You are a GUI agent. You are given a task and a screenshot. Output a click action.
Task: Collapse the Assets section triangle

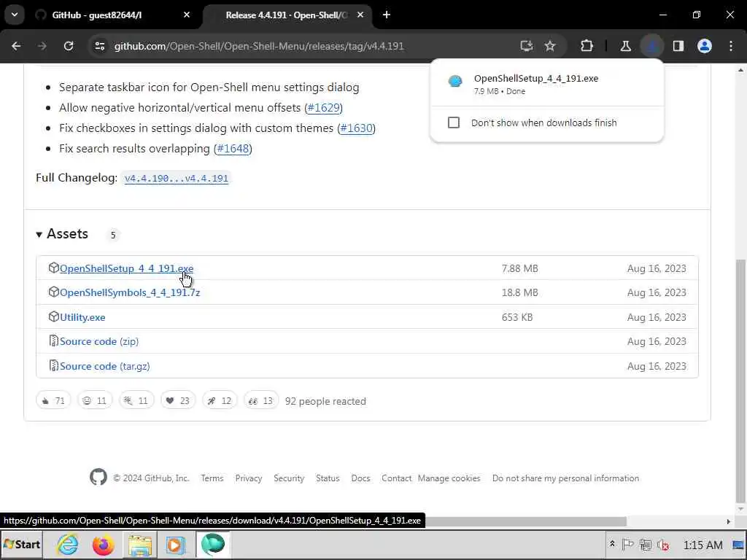(39, 234)
